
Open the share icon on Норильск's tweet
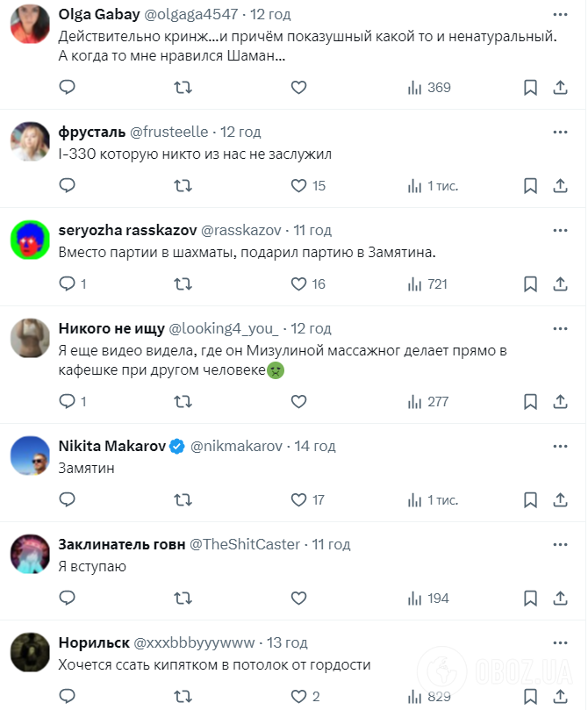(x=560, y=696)
